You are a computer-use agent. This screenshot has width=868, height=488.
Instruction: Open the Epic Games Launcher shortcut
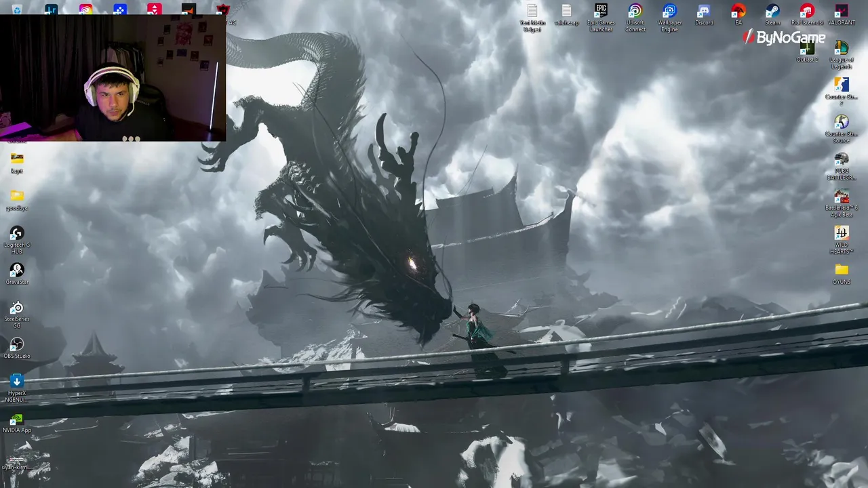(x=601, y=17)
